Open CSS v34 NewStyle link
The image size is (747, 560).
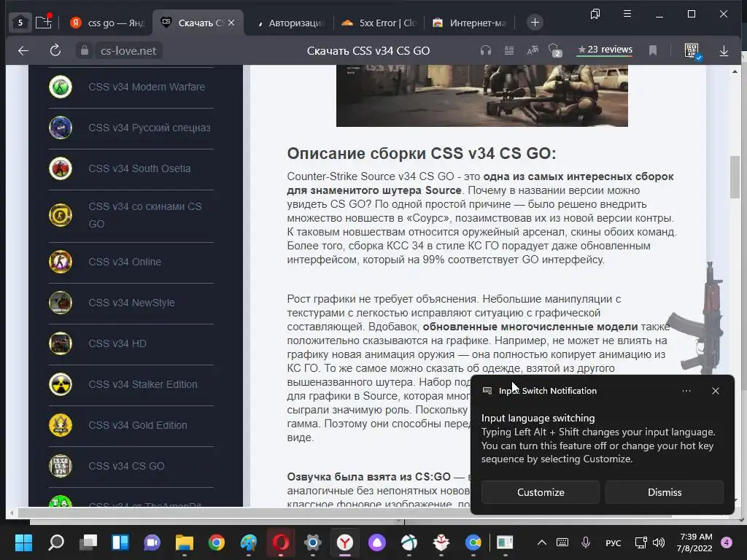pyautogui.click(x=131, y=303)
